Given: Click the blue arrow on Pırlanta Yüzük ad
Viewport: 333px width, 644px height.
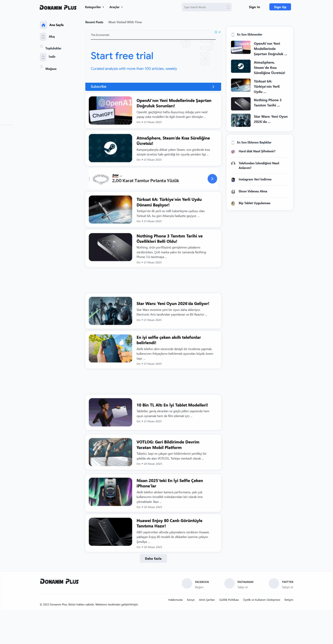Looking at the screenshot, I should (x=212, y=179).
